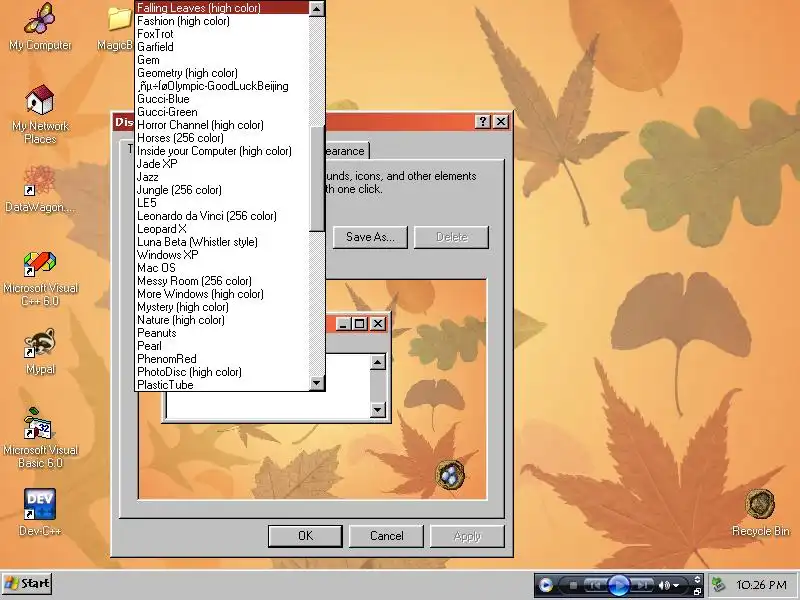This screenshot has width=800, height=600.
Task: Confirm the dialog with OK
Action: [x=305, y=536]
